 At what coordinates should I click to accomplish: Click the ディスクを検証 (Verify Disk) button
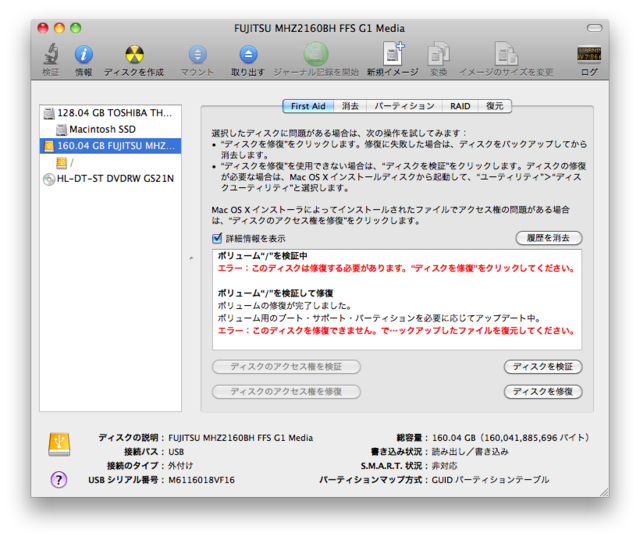click(543, 367)
